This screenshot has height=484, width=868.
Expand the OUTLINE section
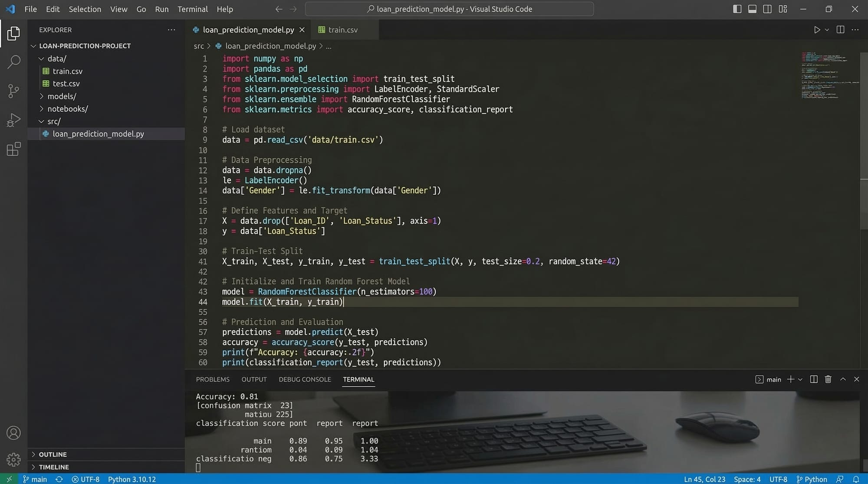click(x=53, y=455)
